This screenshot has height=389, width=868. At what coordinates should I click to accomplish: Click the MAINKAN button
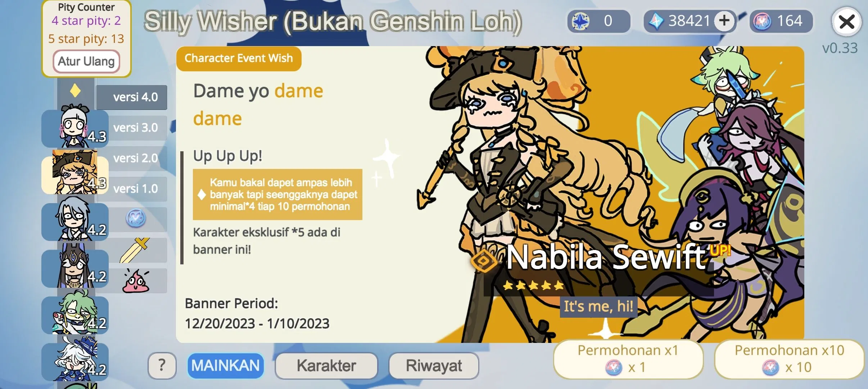(225, 366)
